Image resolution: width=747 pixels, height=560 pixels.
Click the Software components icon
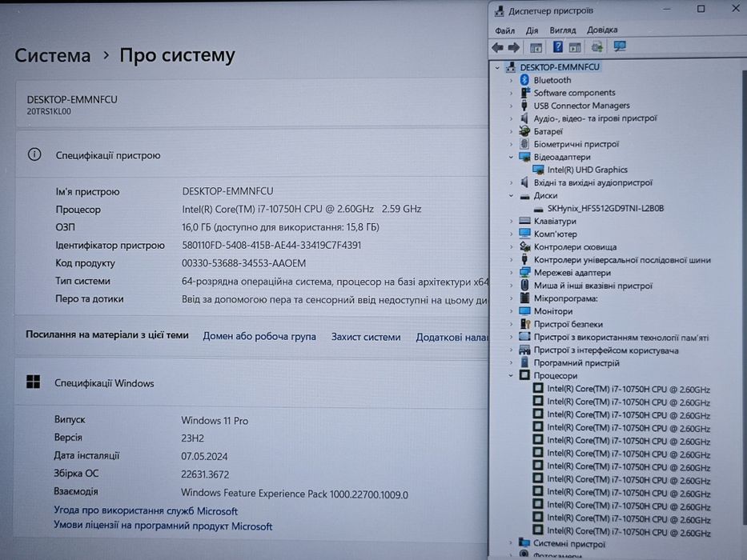(x=525, y=92)
